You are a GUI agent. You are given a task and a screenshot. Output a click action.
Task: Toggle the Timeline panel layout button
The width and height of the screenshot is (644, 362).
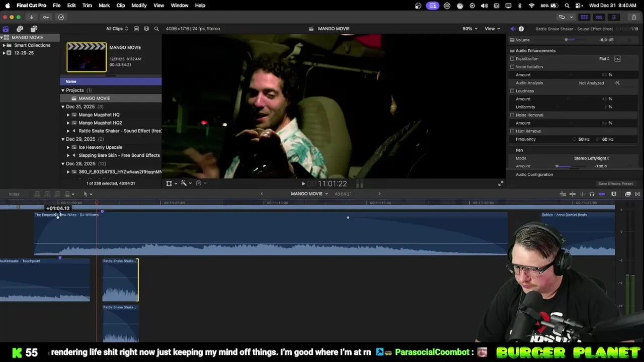pyautogui.click(x=599, y=17)
